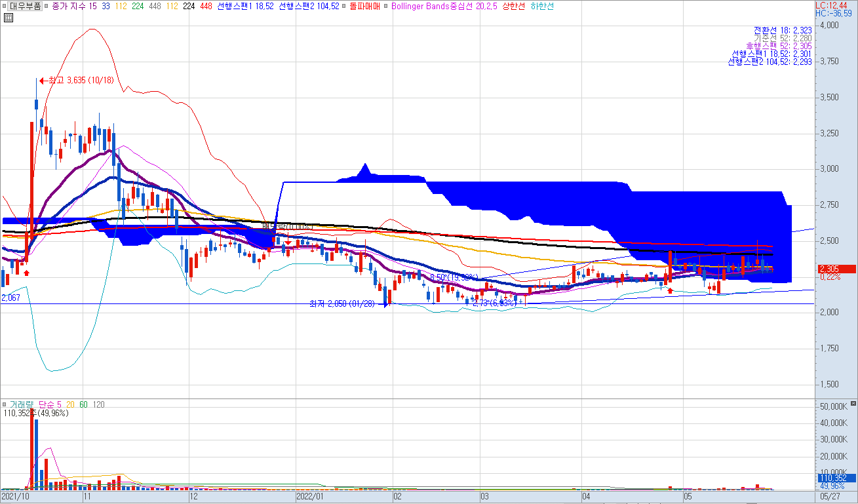Click the 2021/10 date axis label
The image size is (858, 504).
(16, 497)
